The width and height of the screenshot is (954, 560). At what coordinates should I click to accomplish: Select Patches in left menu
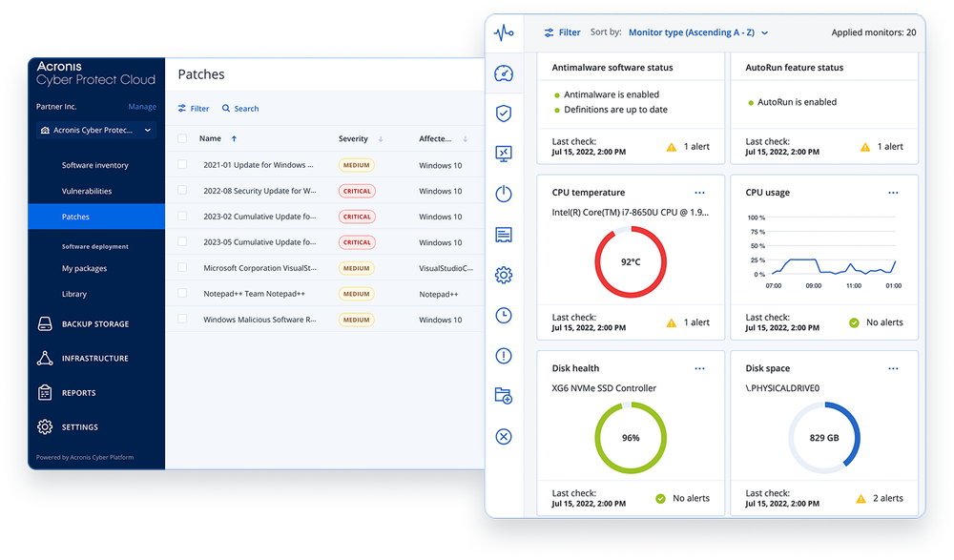point(96,217)
